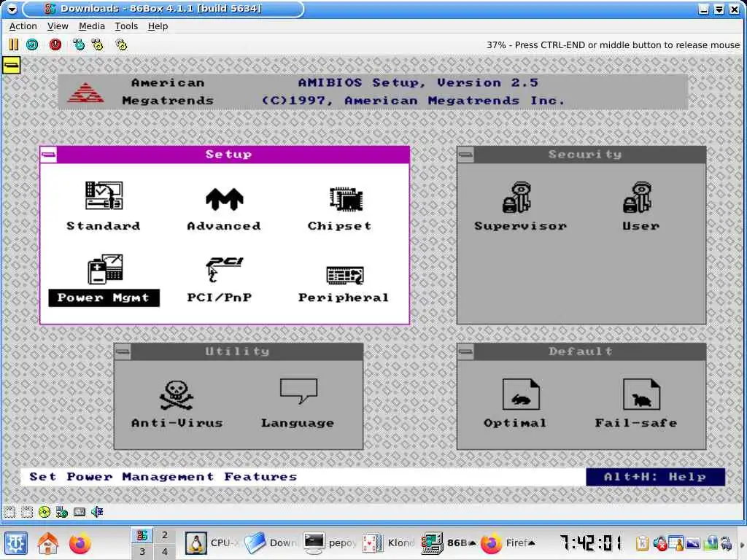
Task: Click the muted volume tray icon
Action: click(x=659, y=543)
